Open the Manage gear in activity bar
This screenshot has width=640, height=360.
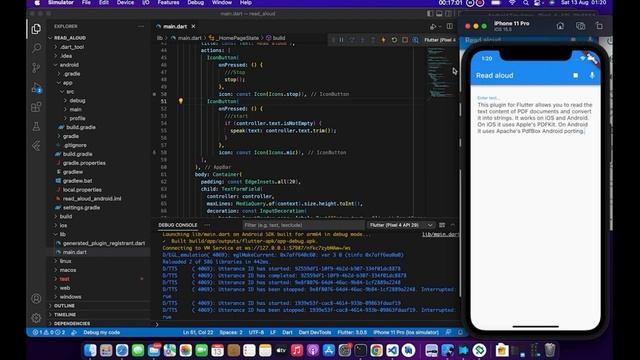[x=36, y=318]
